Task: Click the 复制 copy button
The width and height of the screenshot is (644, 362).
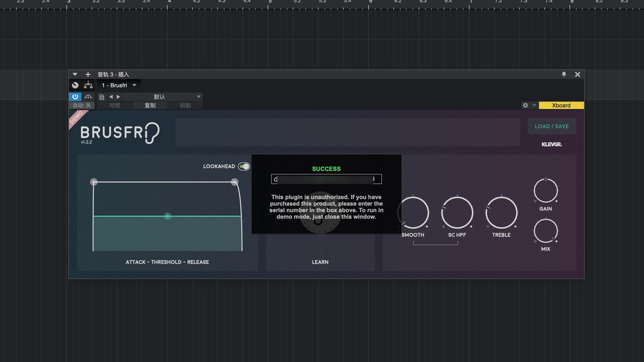Action: point(150,105)
